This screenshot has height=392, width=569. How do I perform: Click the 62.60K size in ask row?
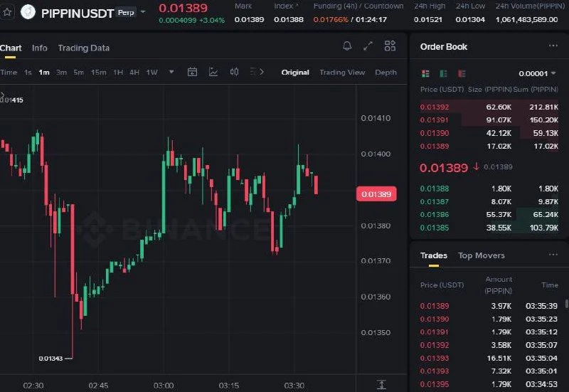coord(499,107)
